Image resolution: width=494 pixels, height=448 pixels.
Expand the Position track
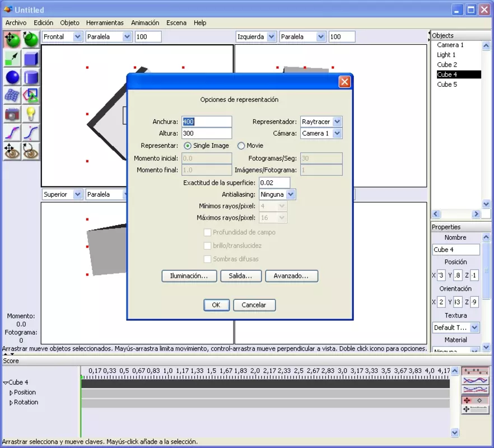point(11,393)
